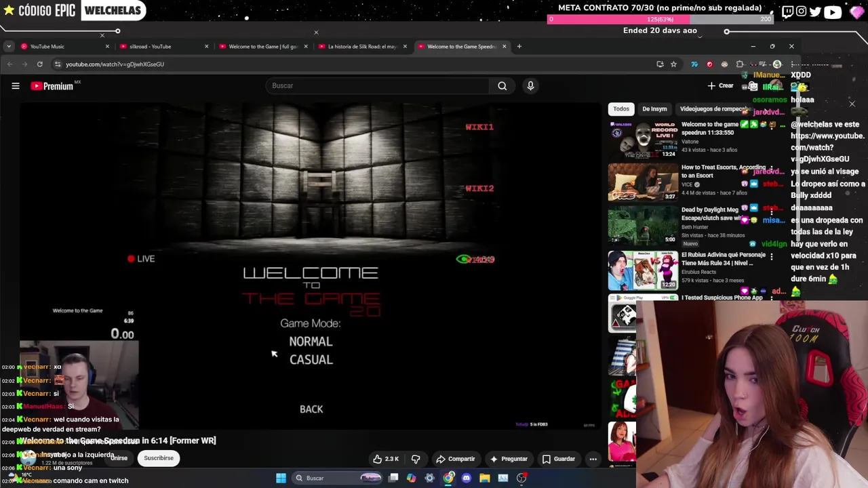The height and width of the screenshot is (488, 868).
Task: Select NORMAL game mode in video
Action: 311,342
